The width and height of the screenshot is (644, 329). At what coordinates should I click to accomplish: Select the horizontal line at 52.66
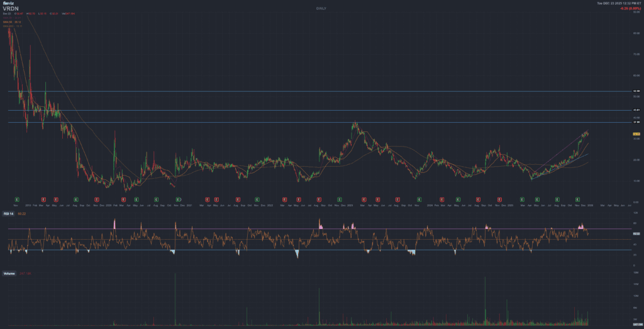[314, 91]
